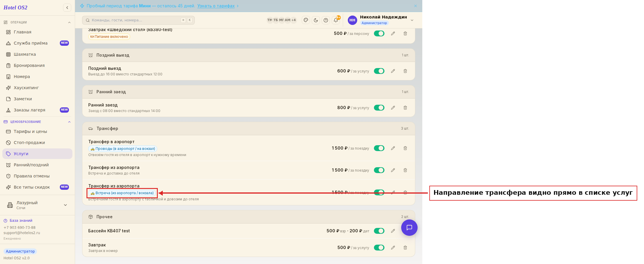Open Хаускипинг in sidebar
The height and width of the screenshot is (264, 644).
click(37, 88)
